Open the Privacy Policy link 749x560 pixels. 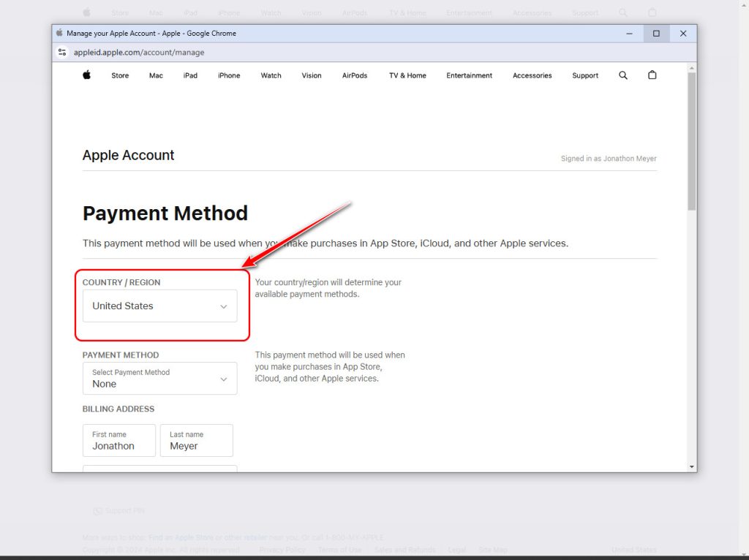(282, 549)
